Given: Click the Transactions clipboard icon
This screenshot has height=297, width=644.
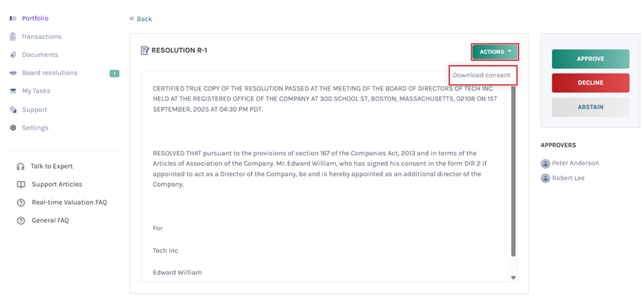Looking at the screenshot, I should pos(13,36).
